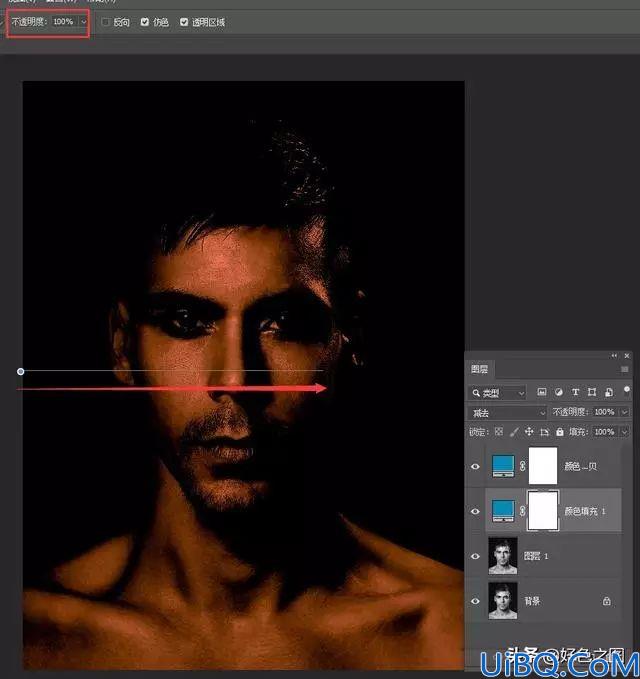Open the Layers panel flyout menu
This screenshot has width=640, height=679.
click(624, 369)
